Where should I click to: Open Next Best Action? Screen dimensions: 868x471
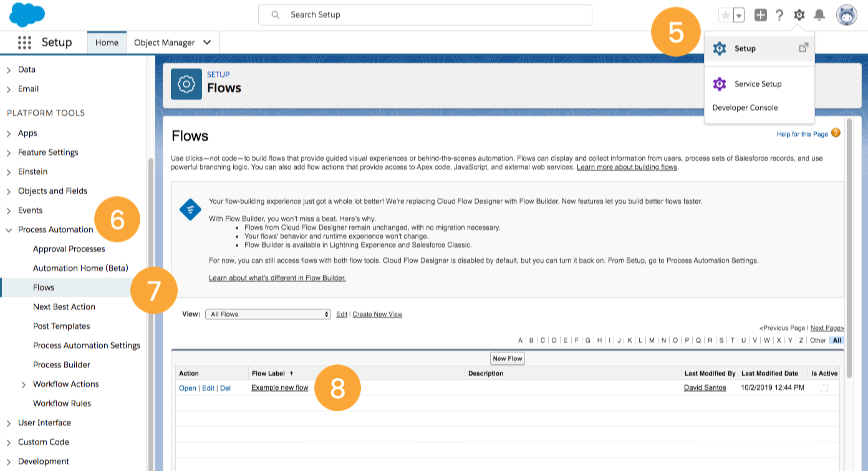(x=64, y=307)
